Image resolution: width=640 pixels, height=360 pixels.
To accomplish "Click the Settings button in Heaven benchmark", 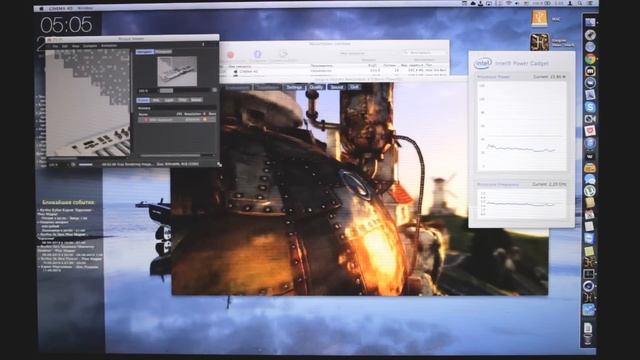I will point(294,87).
